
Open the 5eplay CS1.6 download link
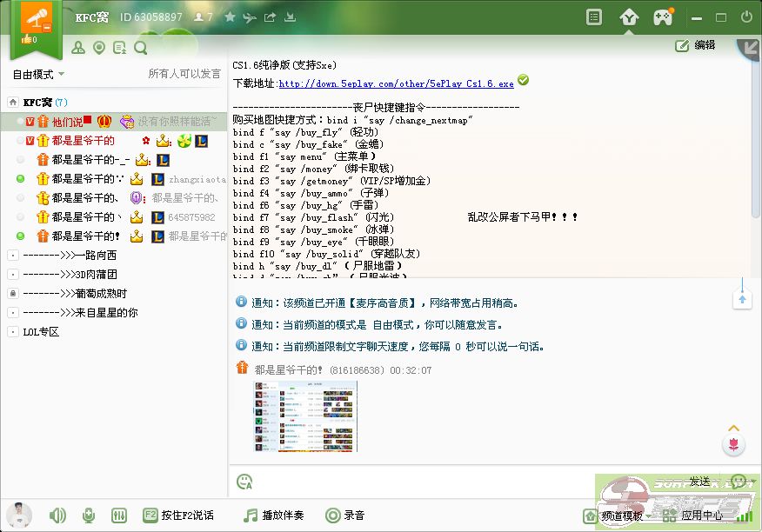(396, 84)
